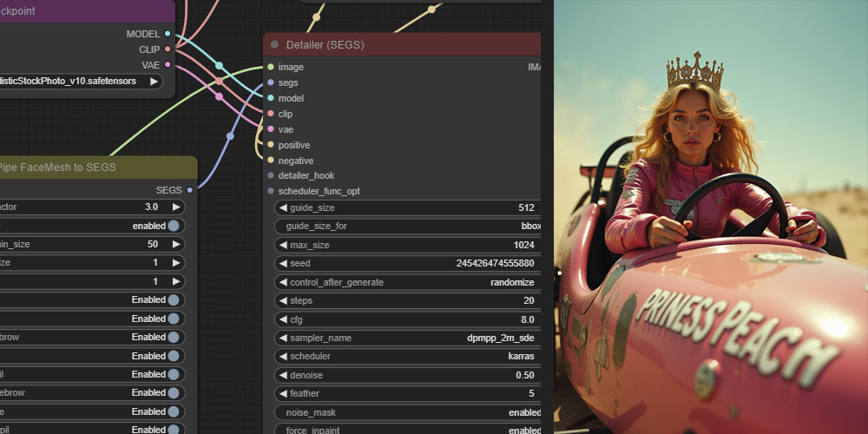Click the CLIP output socket on checkpoint node
The height and width of the screenshot is (434, 868).
pos(168,49)
